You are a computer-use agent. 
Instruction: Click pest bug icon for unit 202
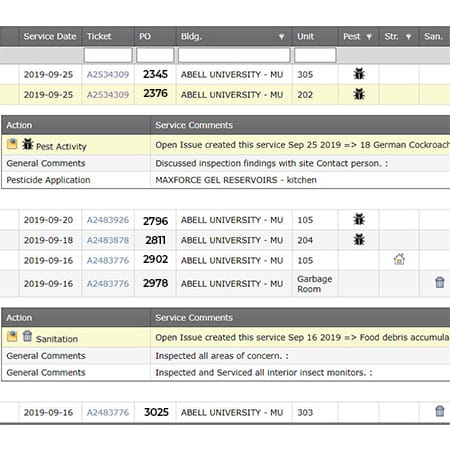pyautogui.click(x=359, y=94)
